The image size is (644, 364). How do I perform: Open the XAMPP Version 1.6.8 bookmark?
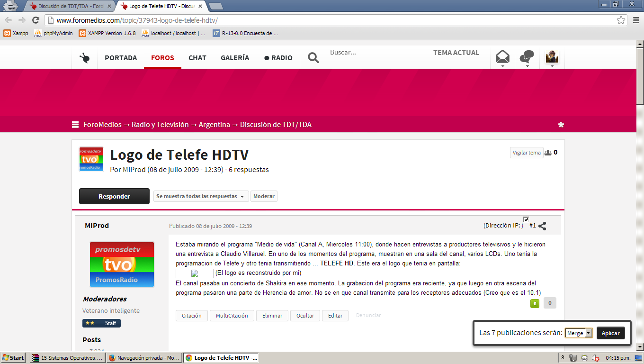pyautogui.click(x=107, y=33)
